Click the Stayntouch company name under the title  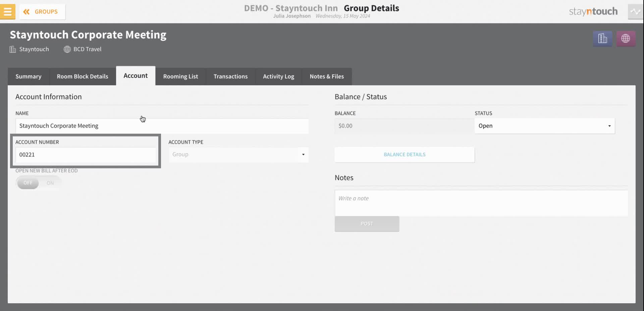coord(34,49)
